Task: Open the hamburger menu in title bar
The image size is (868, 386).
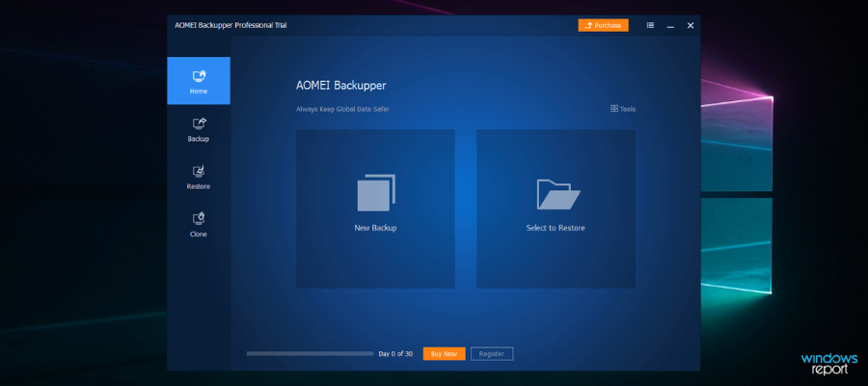Action: click(650, 25)
